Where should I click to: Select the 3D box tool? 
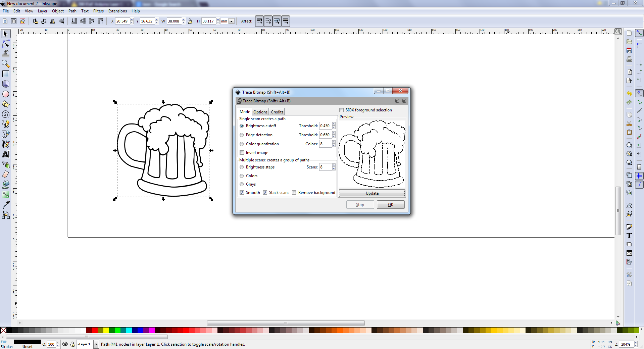[6, 84]
